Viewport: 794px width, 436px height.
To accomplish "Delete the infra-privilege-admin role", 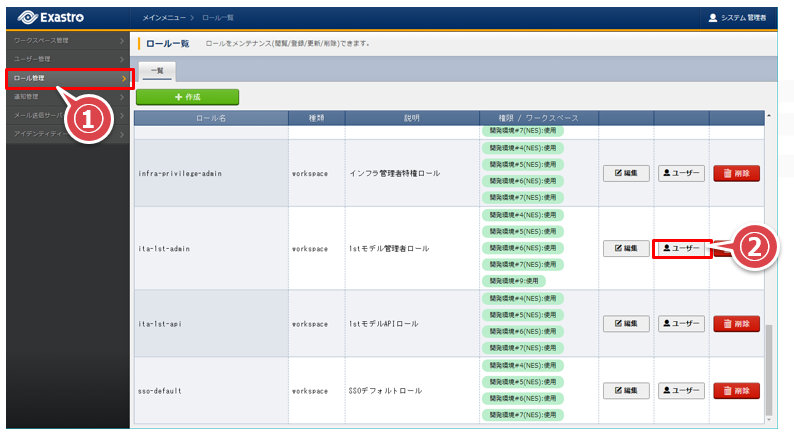I will (x=736, y=173).
